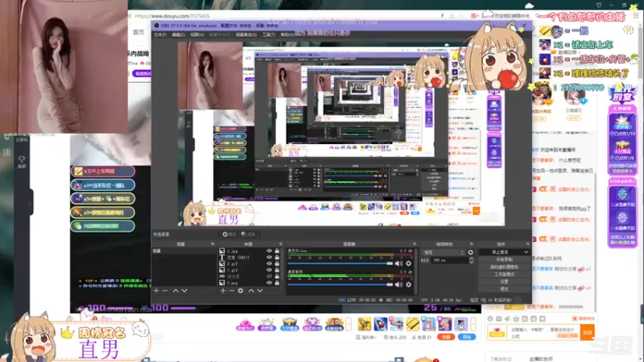Click the 启动虚拟摄像机 virtual camera button
Screen dimensions: 644x362
[x=504, y=267]
